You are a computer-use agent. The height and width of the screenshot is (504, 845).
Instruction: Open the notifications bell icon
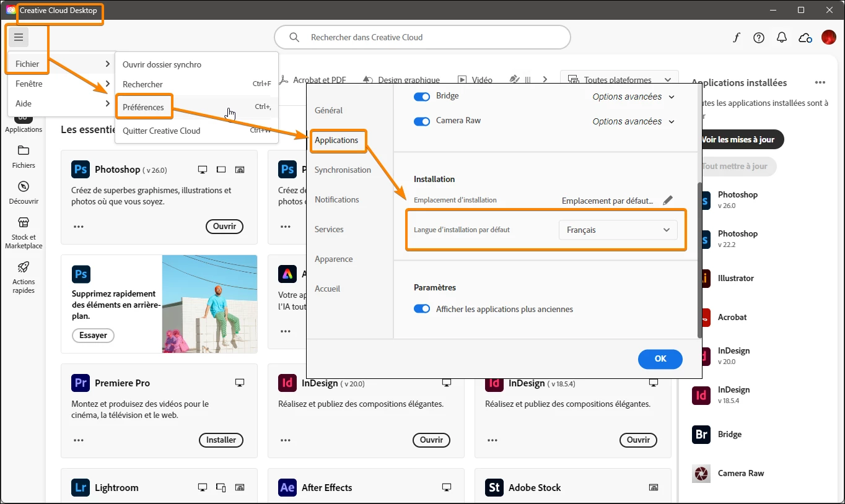[x=782, y=38]
